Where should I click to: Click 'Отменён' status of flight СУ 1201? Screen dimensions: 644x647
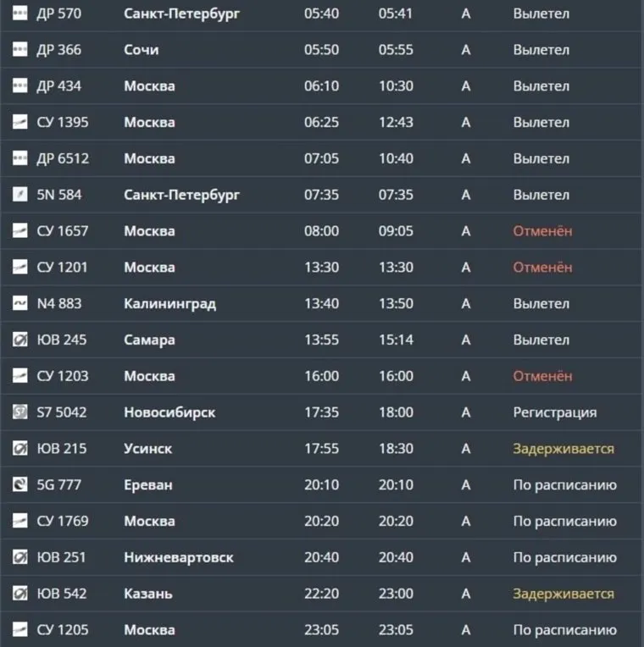click(x=542, y=268)
